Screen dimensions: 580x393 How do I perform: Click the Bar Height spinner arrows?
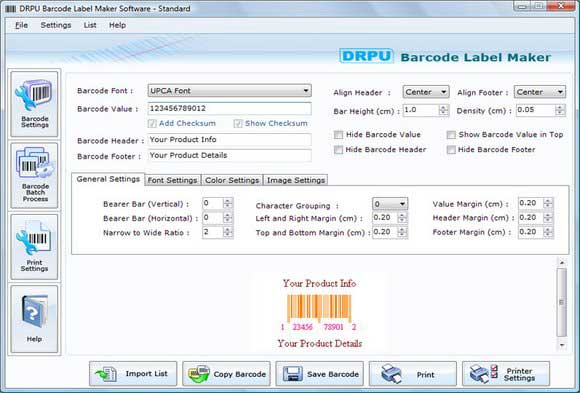coord(443,110)
